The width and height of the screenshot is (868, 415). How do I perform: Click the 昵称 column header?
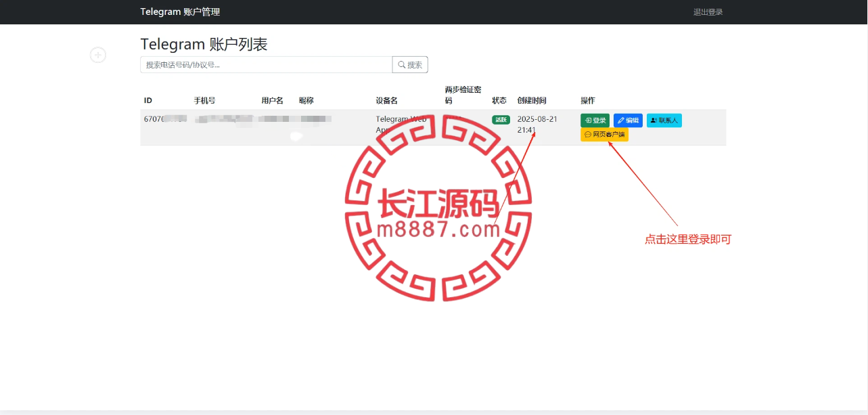(306, 100)
